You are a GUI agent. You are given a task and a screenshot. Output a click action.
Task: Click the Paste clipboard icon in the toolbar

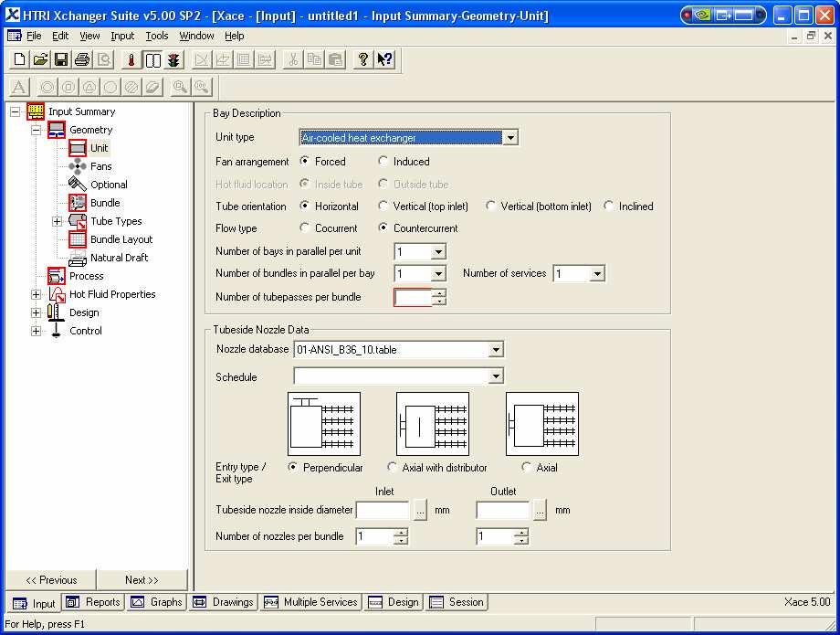[x=335, y=59]
